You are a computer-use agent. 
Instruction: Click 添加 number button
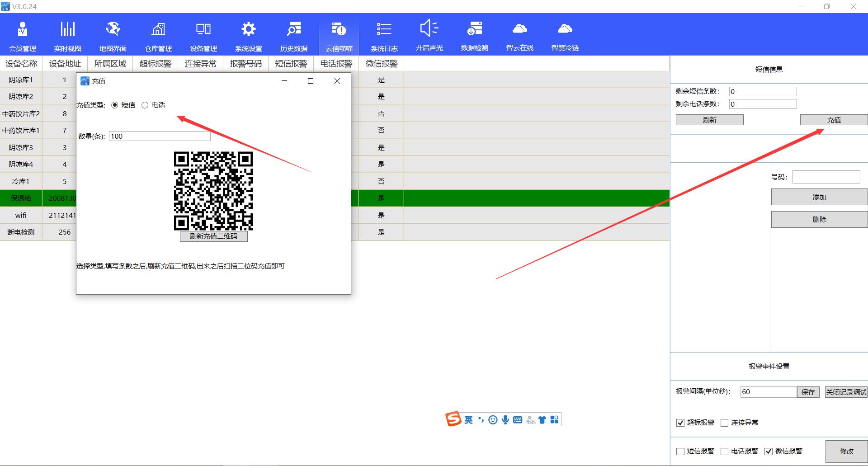[x=819, y=197]
